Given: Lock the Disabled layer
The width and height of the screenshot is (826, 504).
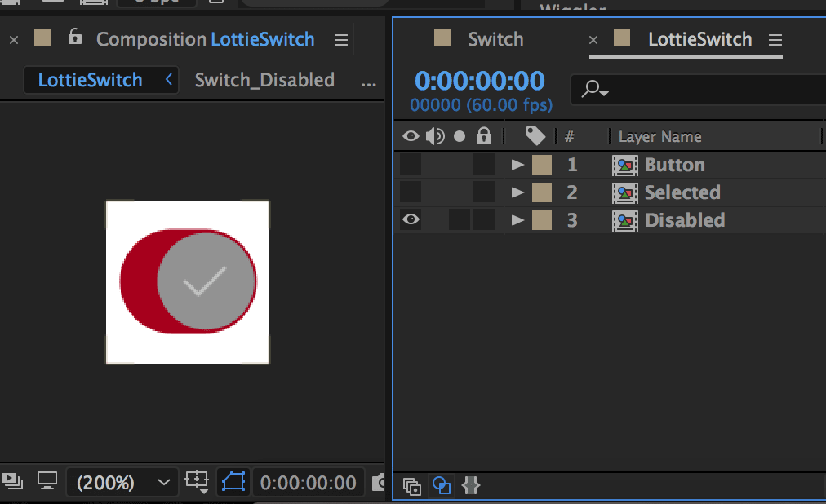Looking at the screenshot, I should 483,219.
